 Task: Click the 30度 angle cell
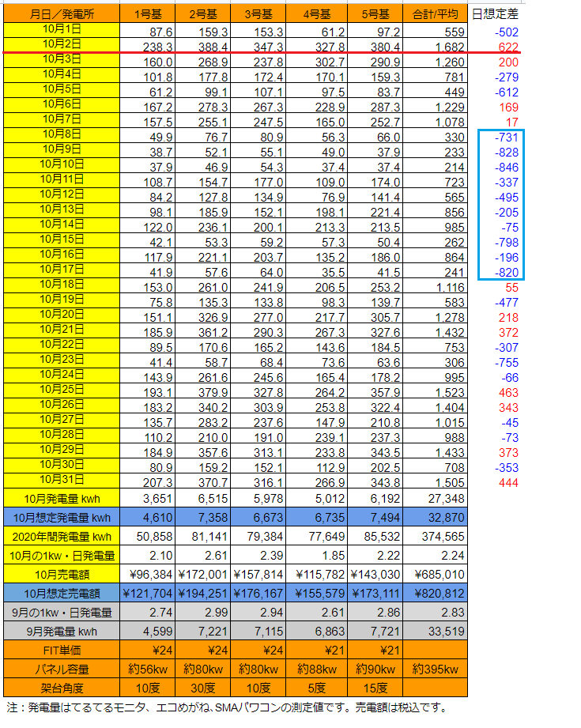pyautogui.click(x=203, y=688)
